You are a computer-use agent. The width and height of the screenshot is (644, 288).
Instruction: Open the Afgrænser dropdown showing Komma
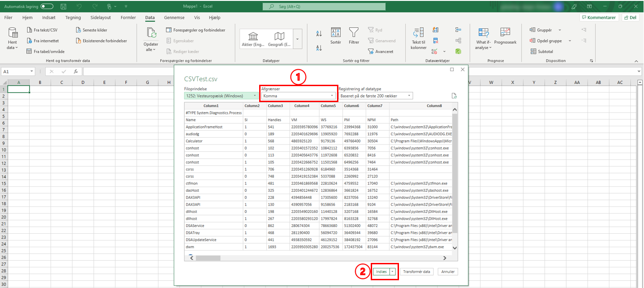coord(299,96)
